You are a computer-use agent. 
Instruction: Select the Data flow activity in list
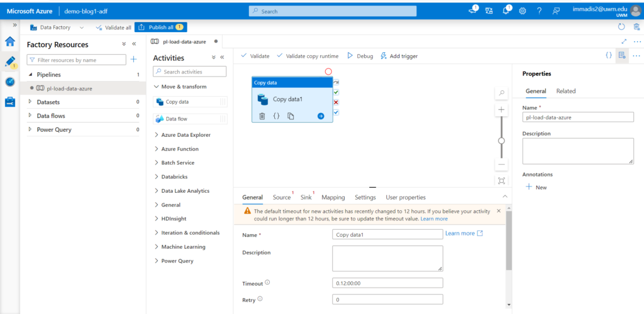(190, 119)
